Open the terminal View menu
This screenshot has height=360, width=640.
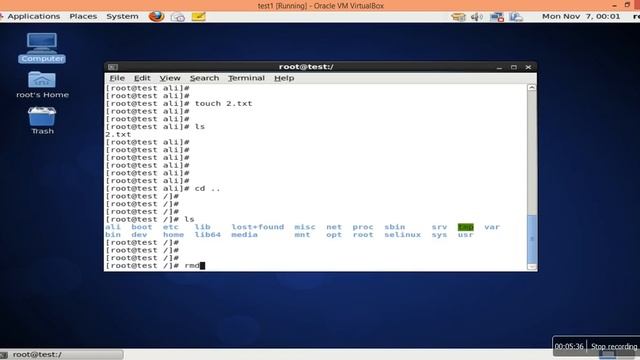(x=170, y=78)
